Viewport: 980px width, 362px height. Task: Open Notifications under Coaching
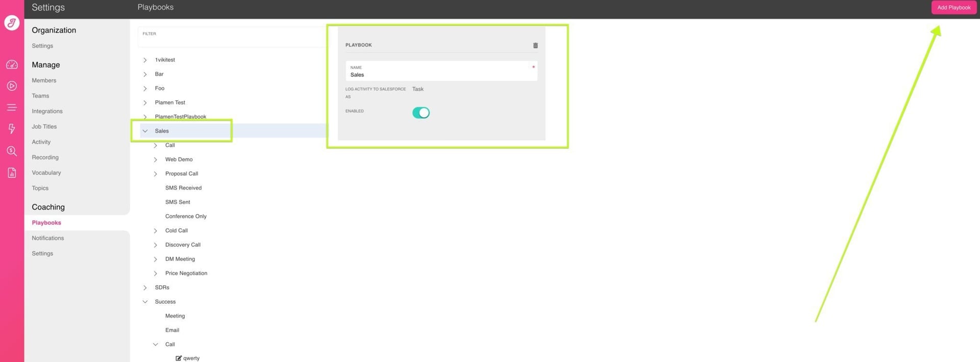47,238
